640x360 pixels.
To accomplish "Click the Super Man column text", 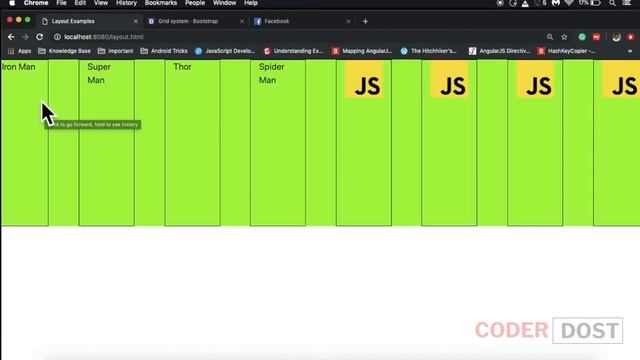I will pos(99,73).
